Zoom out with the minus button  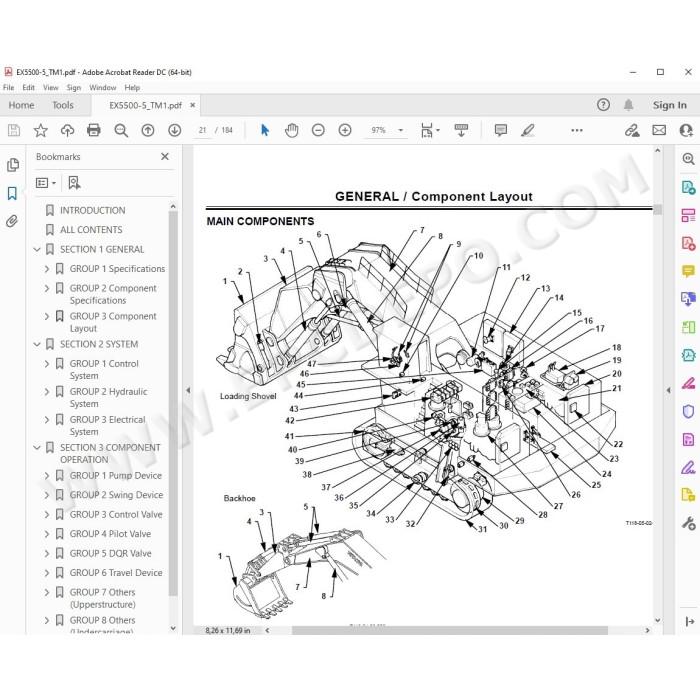(x=318, y=130)
